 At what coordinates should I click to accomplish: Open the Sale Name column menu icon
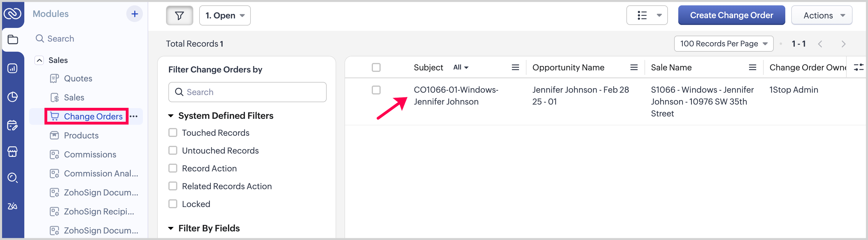[x=752, y=67]
